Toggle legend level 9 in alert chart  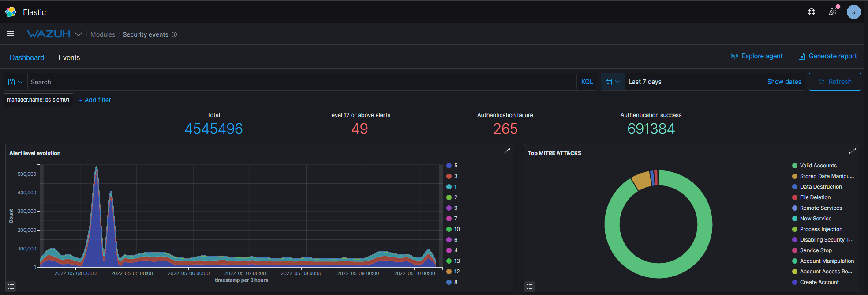coord(452,208)
